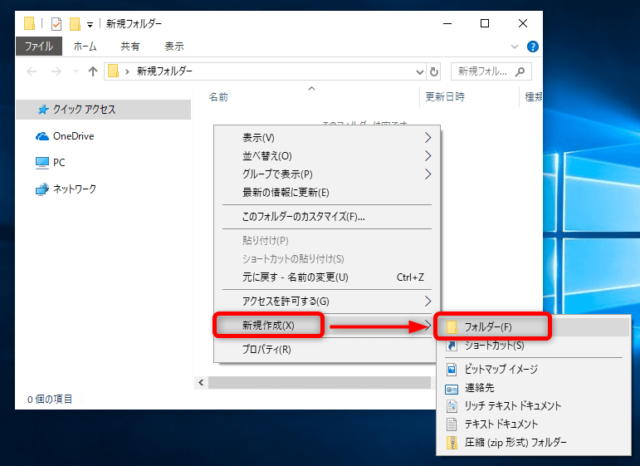Screen dimensions: 640x466
Task: Open the ファイル tab
Action: tap(39, 46)
